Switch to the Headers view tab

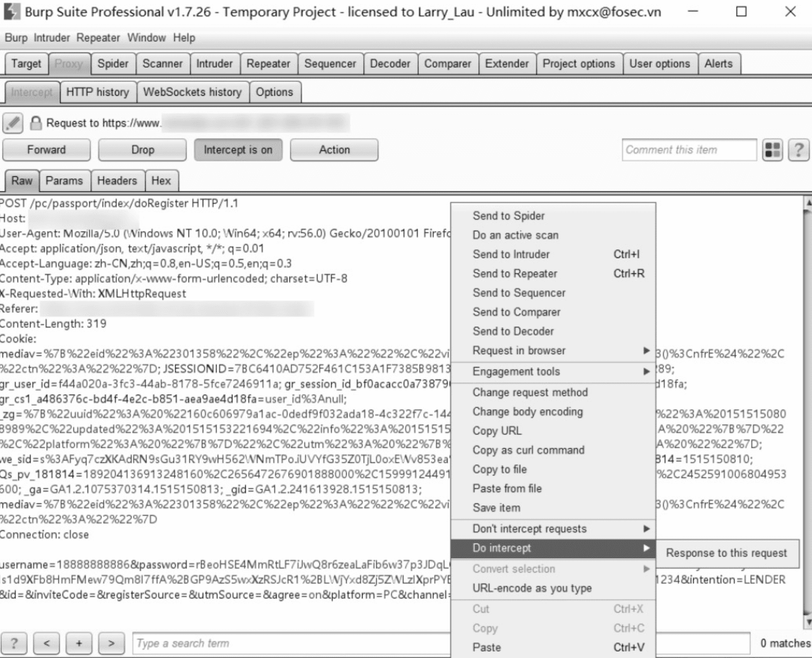tap(117, 181)
